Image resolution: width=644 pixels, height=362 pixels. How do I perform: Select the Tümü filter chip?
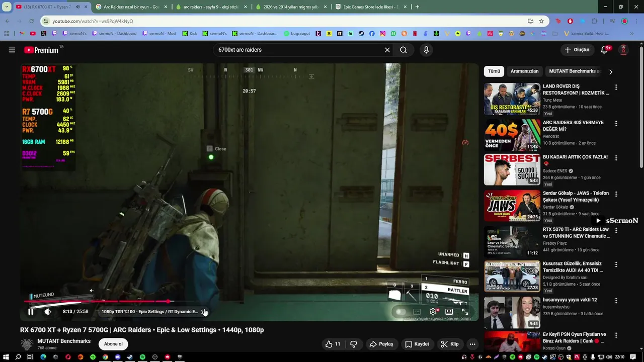point(494,71)
